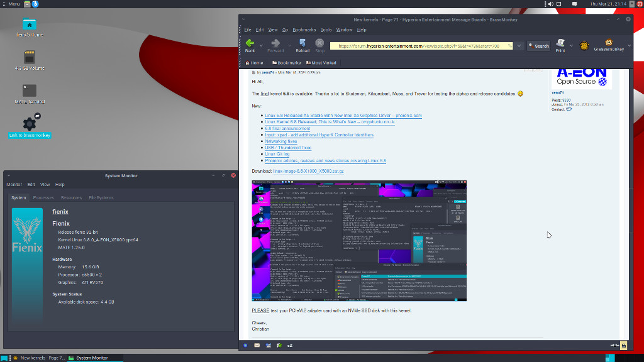Screen dimensions: 644x362
Task: Open the Monitor menu in System Monitor
Action: tap(14, 185)
